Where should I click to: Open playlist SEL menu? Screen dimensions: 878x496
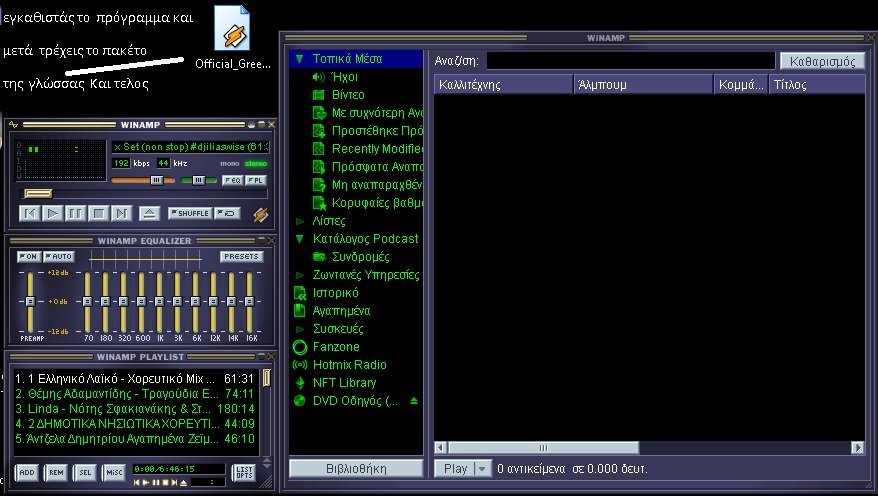[x=85, y=472]
